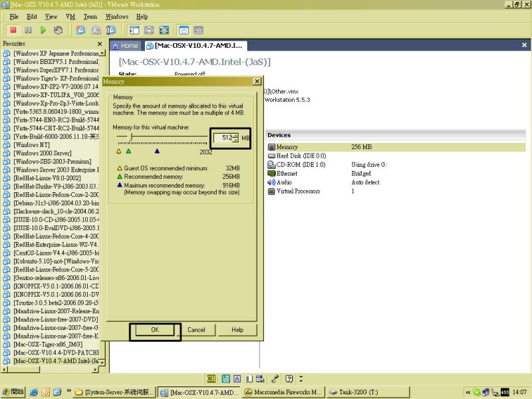Open the File menu
Screen dimensions: 532x399
coord(14,17)
